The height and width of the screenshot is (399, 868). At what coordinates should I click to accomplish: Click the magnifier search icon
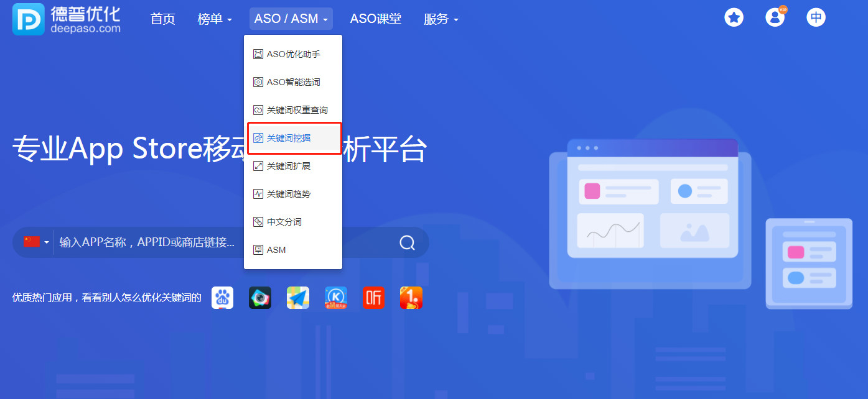click(x=407, y=242)
